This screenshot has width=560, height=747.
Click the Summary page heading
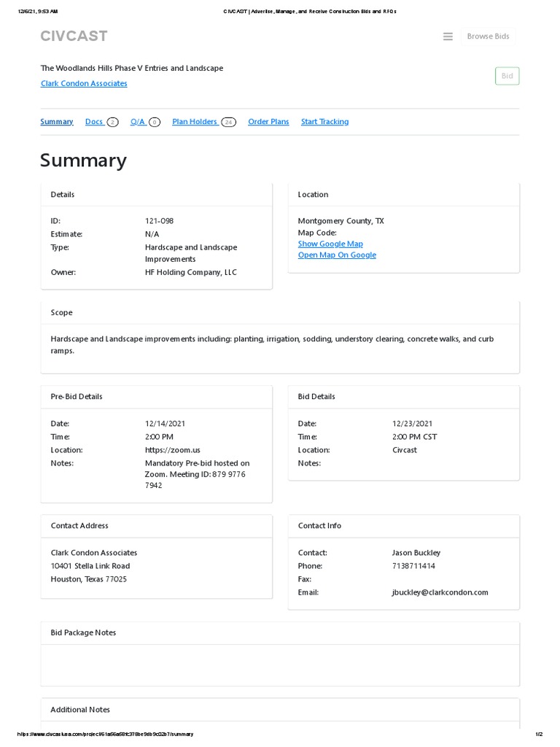pos(83,160)
